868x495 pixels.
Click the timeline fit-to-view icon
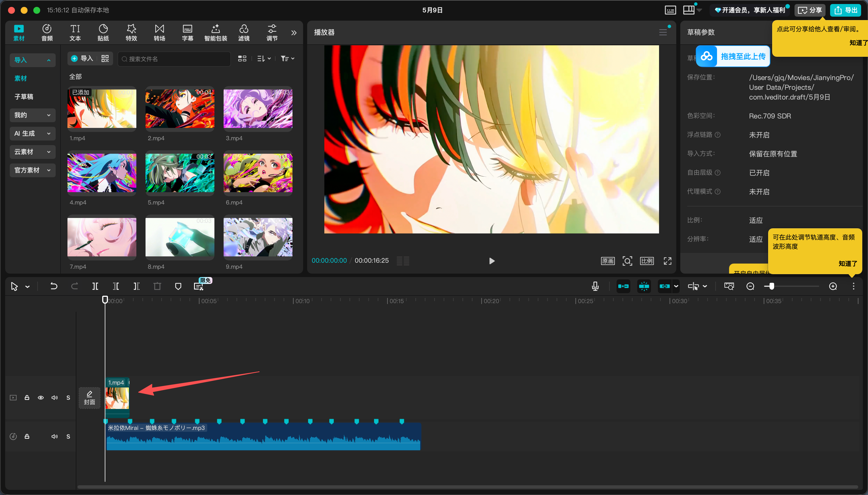pos(729,286)
